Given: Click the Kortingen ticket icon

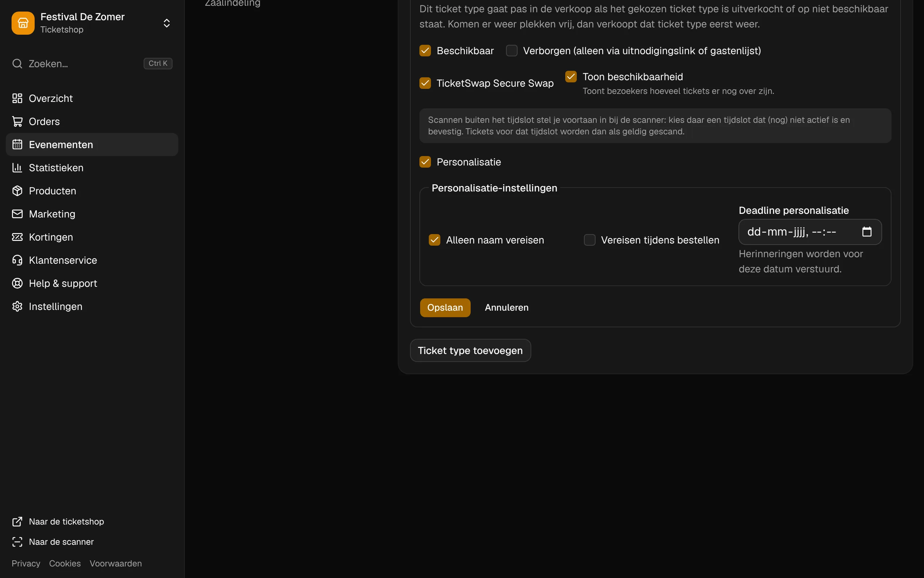Looking at the screenshot, I should (17, 237).
